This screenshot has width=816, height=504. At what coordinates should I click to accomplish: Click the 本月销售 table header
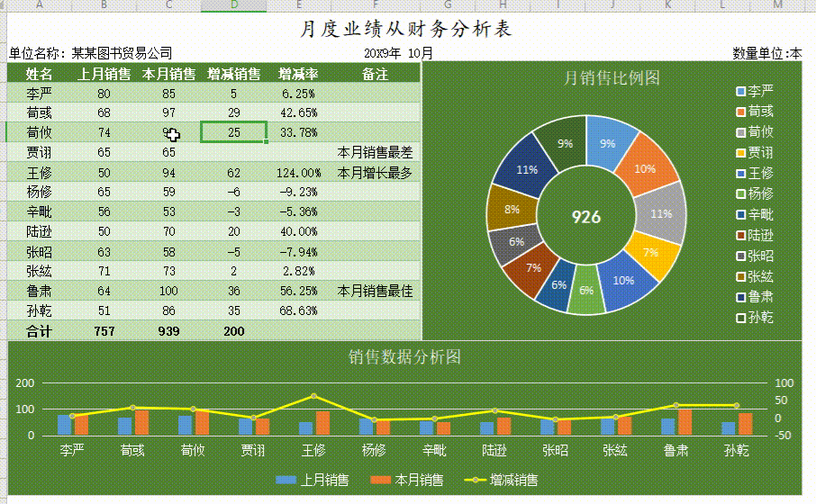pyautogui.click(x=168, y=74)
